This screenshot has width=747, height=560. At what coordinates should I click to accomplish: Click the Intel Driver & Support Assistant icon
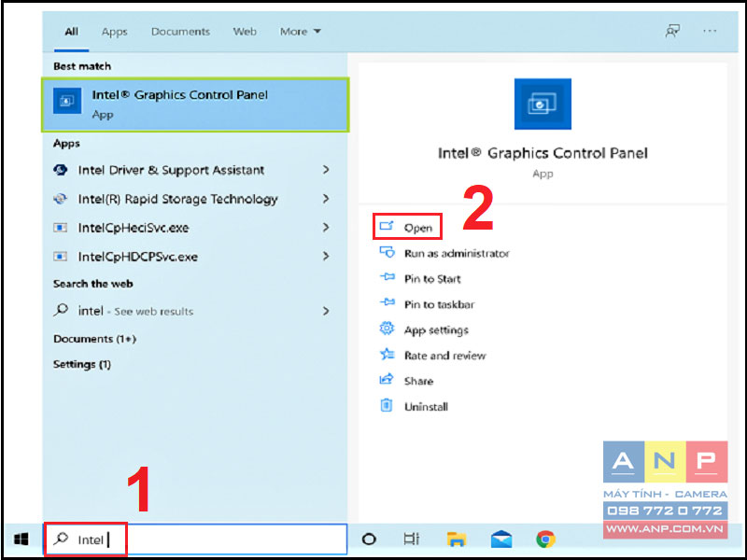pos(61,170)
